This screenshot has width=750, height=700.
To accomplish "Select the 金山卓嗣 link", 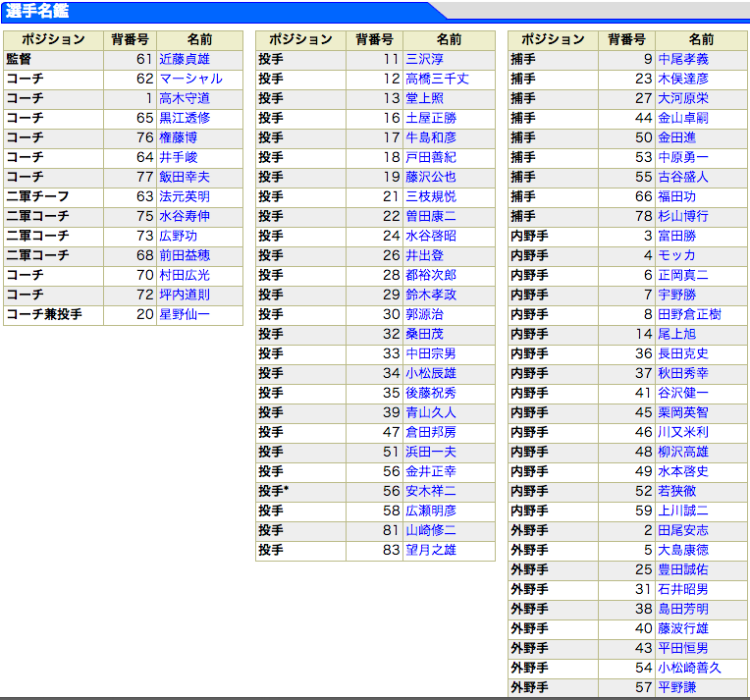I will (x=683, y=118).
